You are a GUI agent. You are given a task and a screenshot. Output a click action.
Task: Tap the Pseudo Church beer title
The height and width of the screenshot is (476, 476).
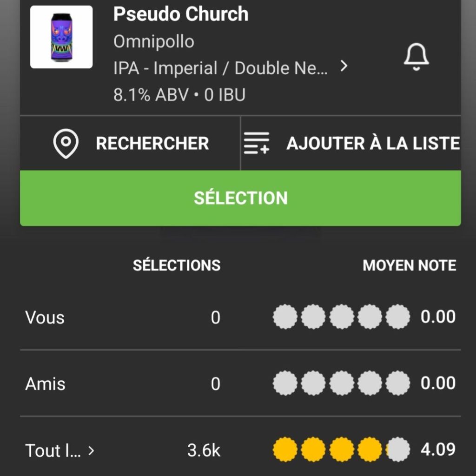181,14
